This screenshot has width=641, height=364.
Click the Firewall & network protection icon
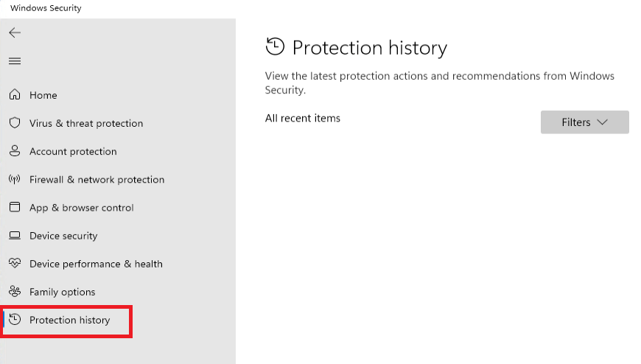(15, 180)
